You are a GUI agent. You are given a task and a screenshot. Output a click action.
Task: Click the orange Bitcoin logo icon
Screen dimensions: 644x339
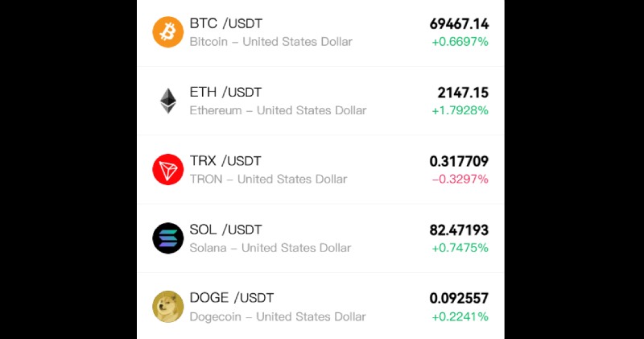[x=168, y=32]
